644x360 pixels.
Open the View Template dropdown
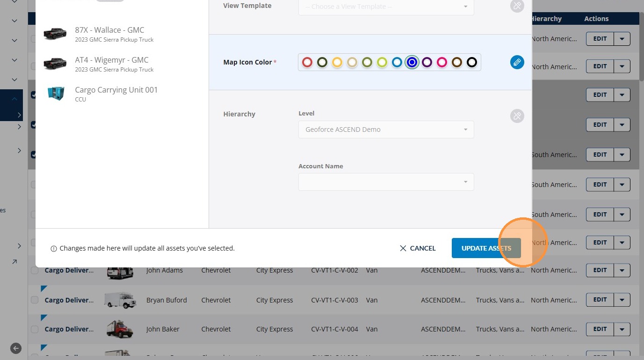(386, 7)
